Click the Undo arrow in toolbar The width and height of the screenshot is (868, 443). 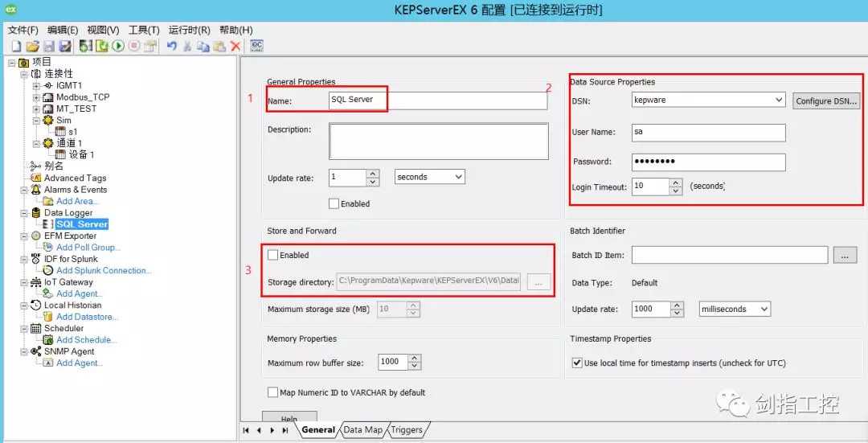pos(171,47)
